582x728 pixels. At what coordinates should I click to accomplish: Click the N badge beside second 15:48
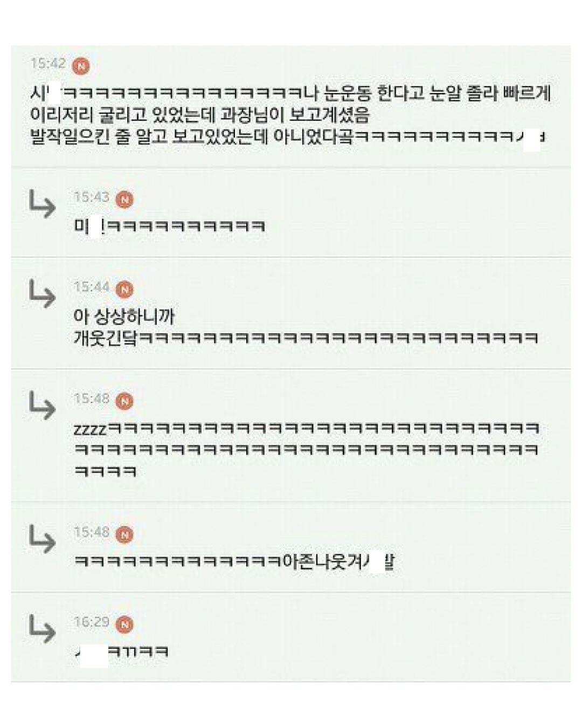[x=124, y=534]
